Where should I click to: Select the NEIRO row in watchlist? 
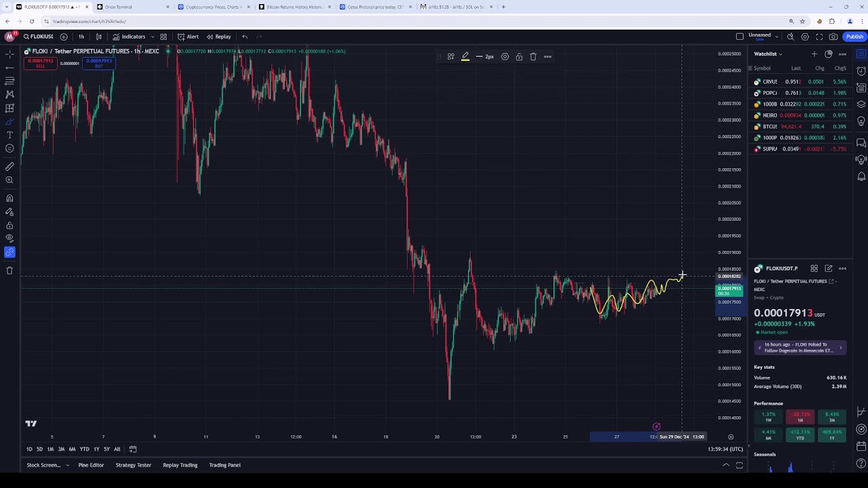800,115
